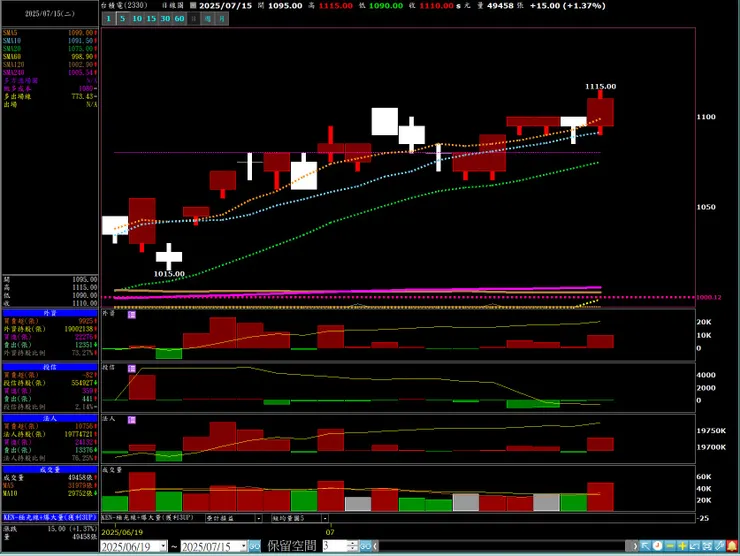The image size is (740, 556).
Task: Click the +15.00 (+1.37%) change text in header
Action: click(567, 6)
